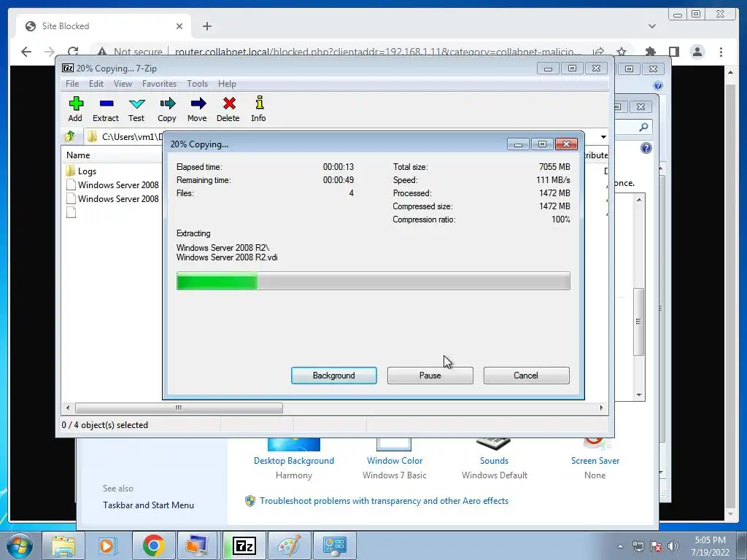Click the 7-Zip path folder icon
Viewport: 747px width, 560px height.
(92, 136)
